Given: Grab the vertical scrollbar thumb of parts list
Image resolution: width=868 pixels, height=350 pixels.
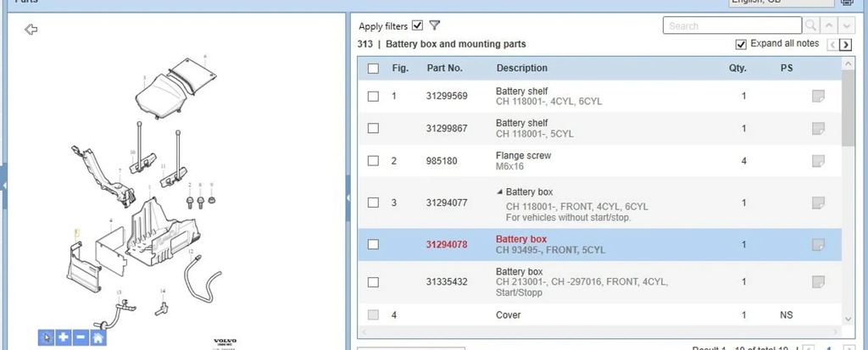Looking at the screenshot, I should click(848, 108).
